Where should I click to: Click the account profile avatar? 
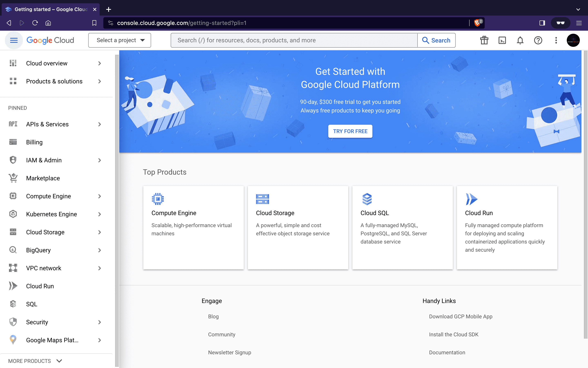point(573,40)
